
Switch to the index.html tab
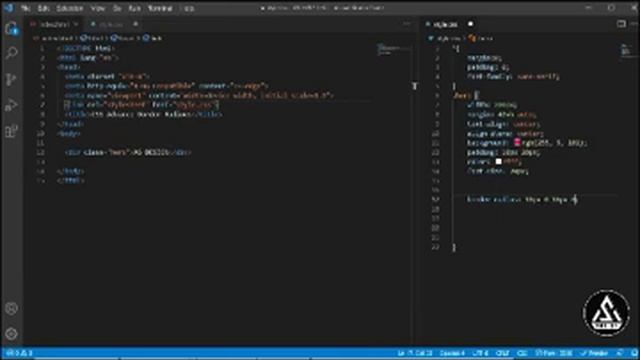pos(55,24)
